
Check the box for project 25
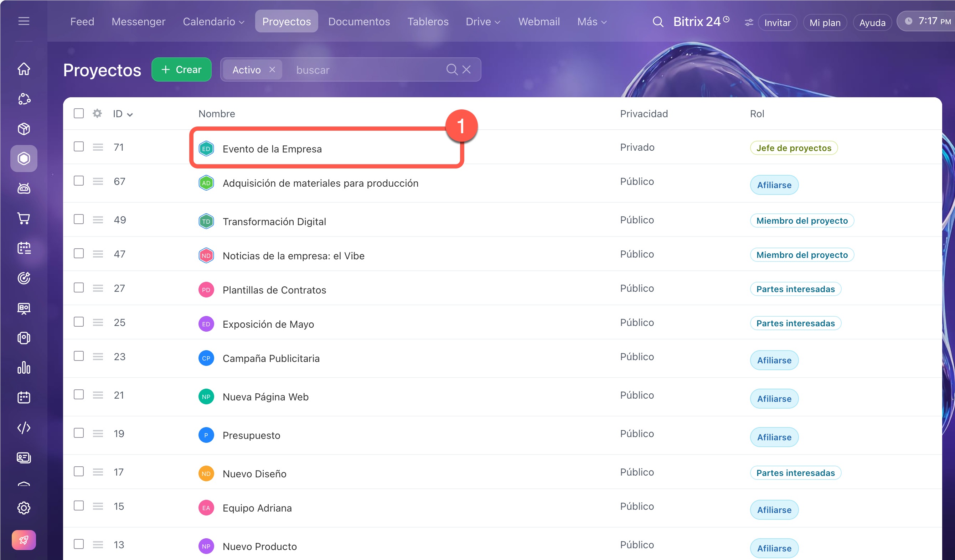pyautogui.click(x=79, y=322)
